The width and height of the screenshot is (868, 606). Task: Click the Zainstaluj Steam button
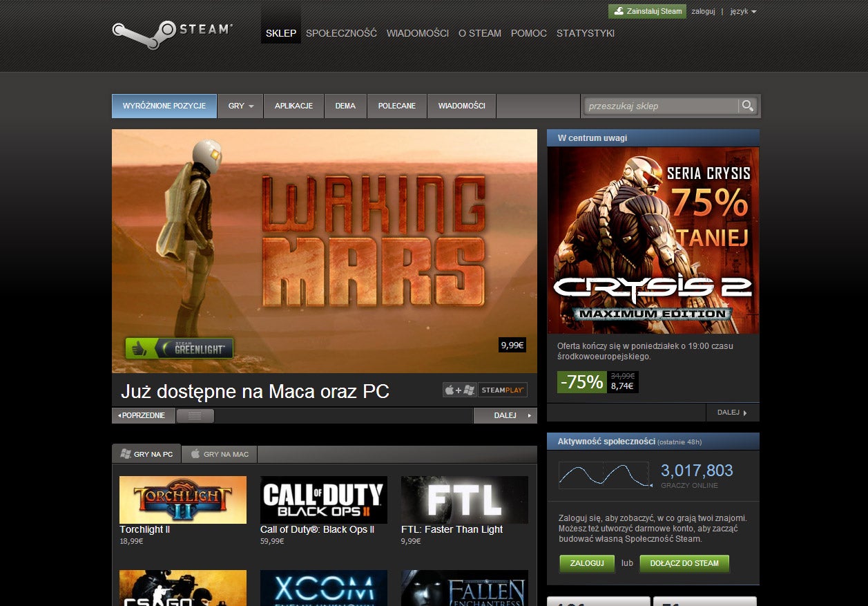point(647,11)
